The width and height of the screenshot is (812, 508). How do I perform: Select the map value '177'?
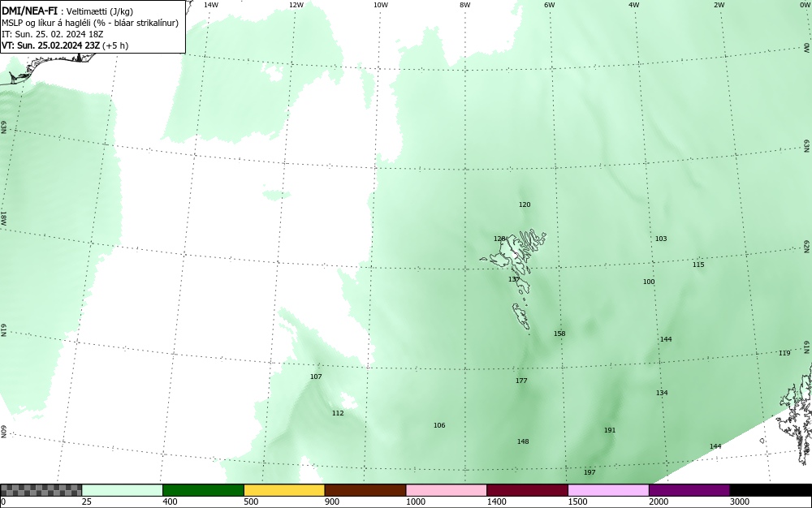521,381
